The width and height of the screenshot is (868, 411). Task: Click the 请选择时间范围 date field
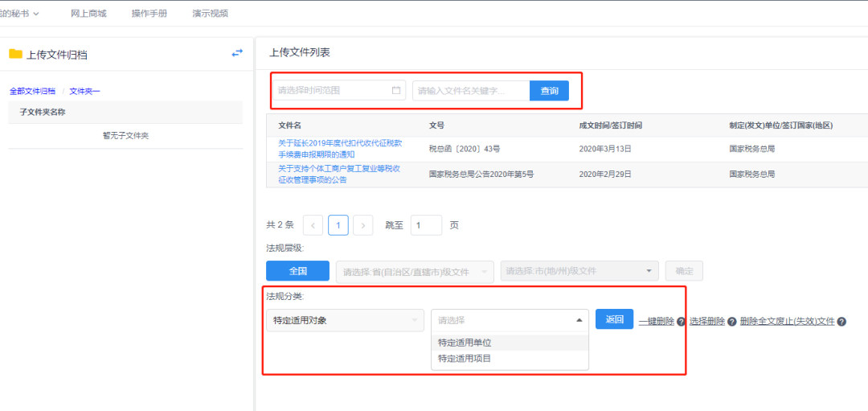coord(339,90)
